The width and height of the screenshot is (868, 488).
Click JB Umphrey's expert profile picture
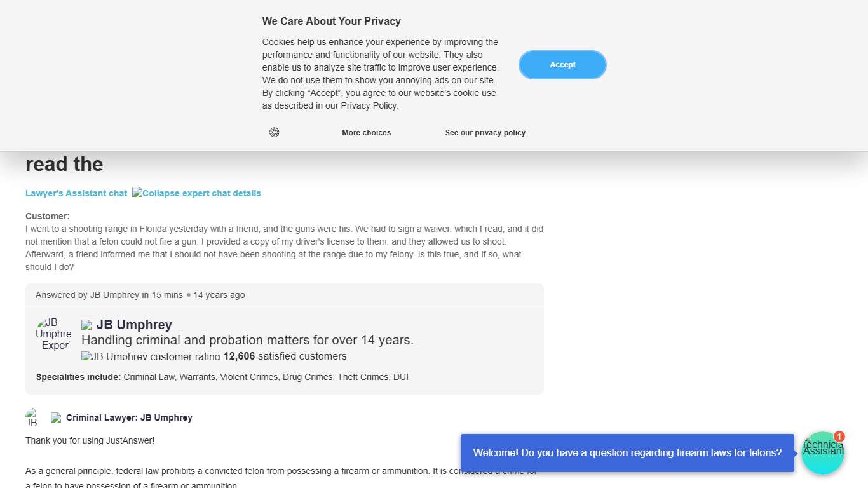tap(53, 334)
